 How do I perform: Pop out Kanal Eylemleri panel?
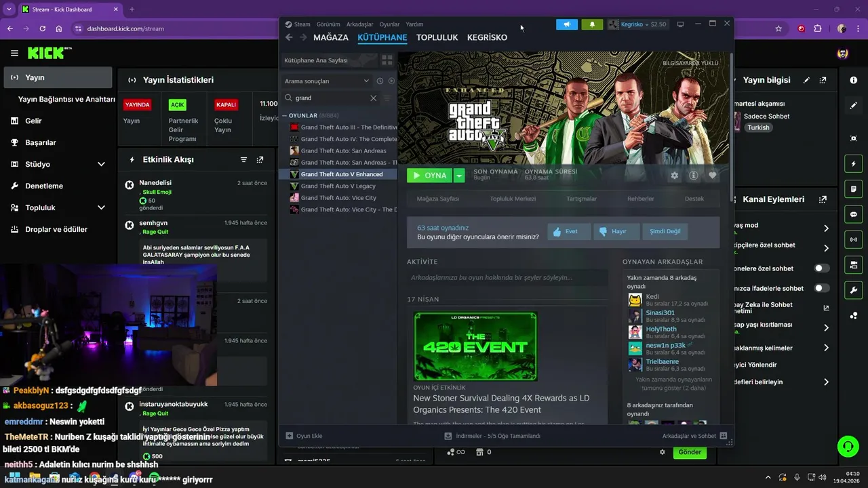pos(823,199)
